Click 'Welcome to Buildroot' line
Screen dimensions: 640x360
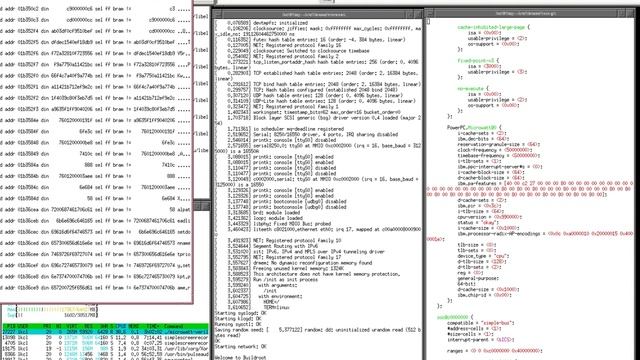pos(240,358)
